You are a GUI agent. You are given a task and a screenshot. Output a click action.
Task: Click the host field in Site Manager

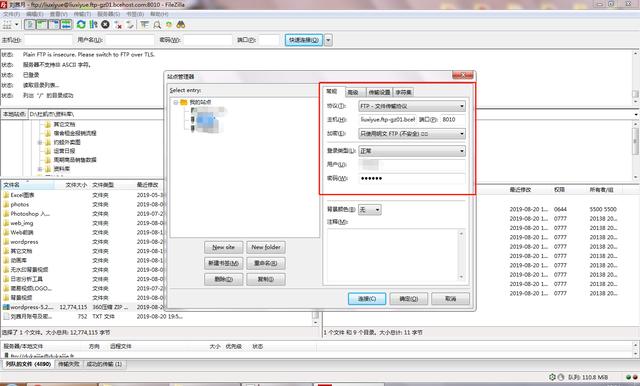pos(387,120)
